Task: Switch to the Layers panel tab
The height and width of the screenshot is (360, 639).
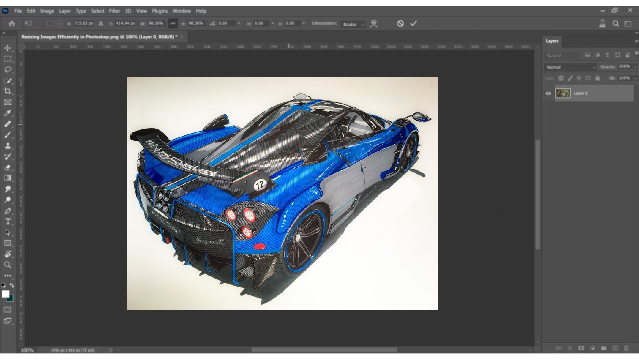Action: [x=552, y=41]
